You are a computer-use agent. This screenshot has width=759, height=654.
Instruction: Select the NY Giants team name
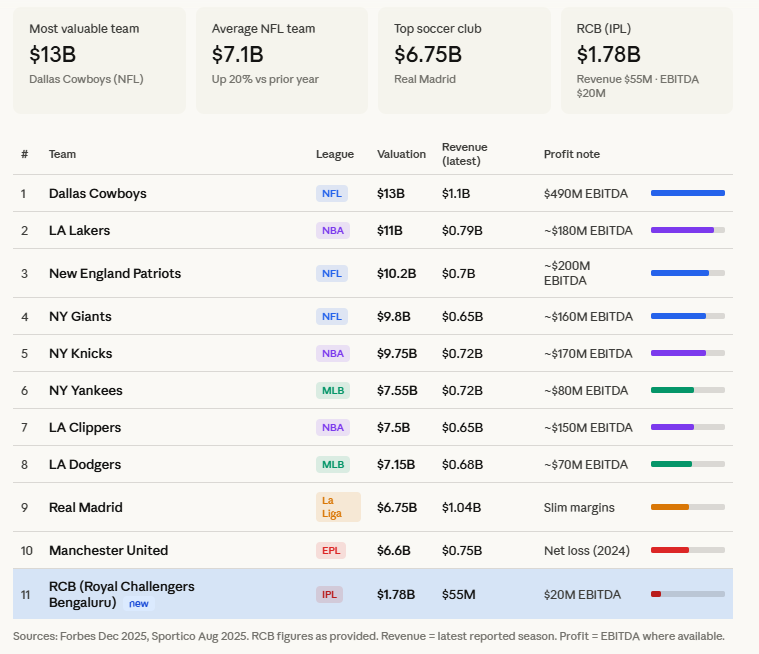click(x=80, y=317)
